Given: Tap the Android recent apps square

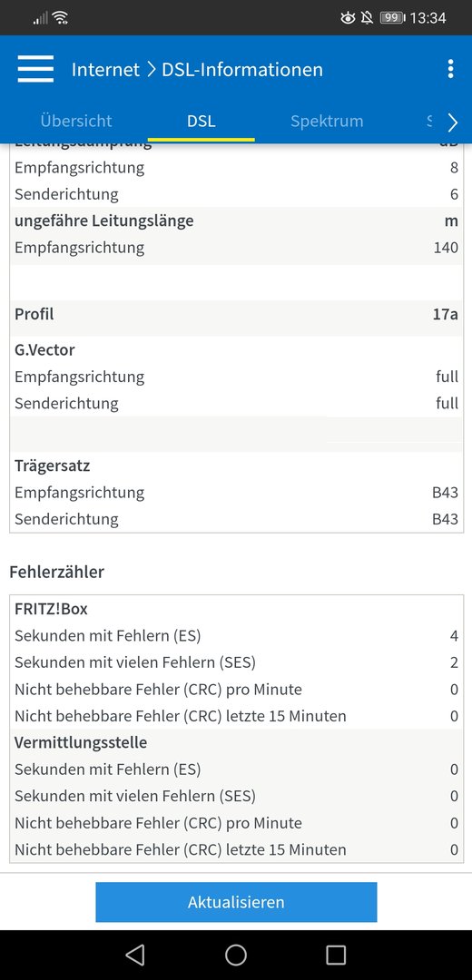Looking at the screenshot, I should pyautogui.click(x=337, y=955).
